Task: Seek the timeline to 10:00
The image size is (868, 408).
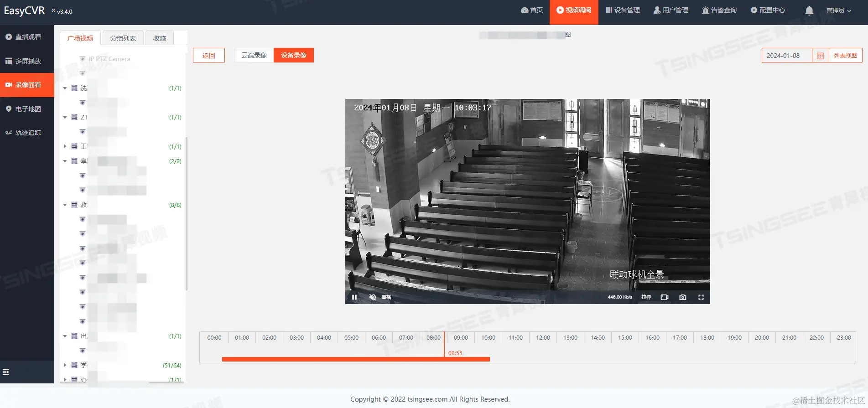Action: tap(488, 338)
